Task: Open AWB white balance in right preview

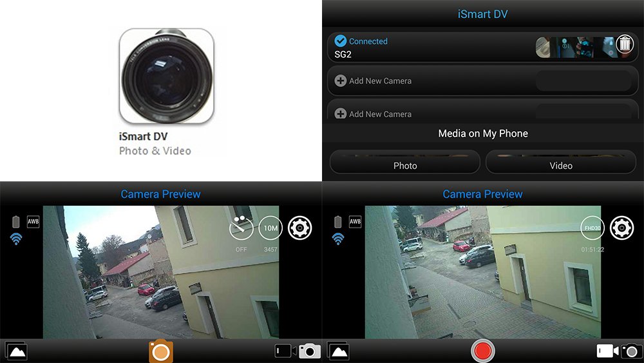Action: (355, 222)
